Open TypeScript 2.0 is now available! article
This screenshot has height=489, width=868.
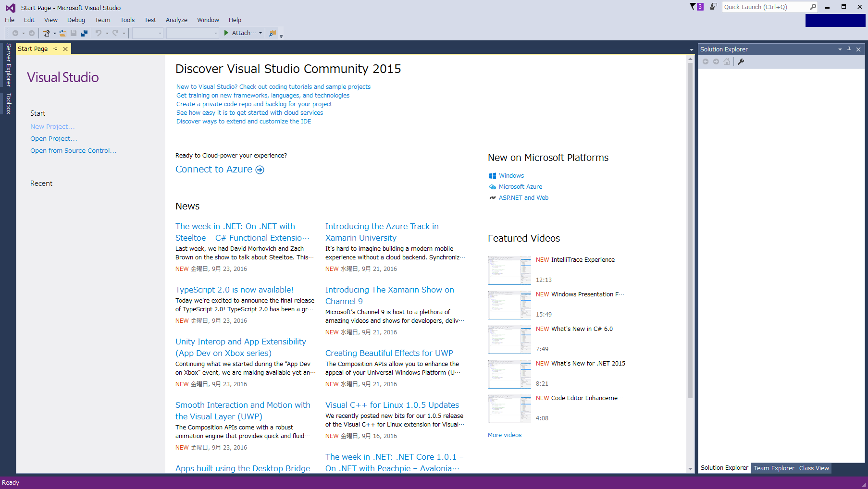pos(235,290)
